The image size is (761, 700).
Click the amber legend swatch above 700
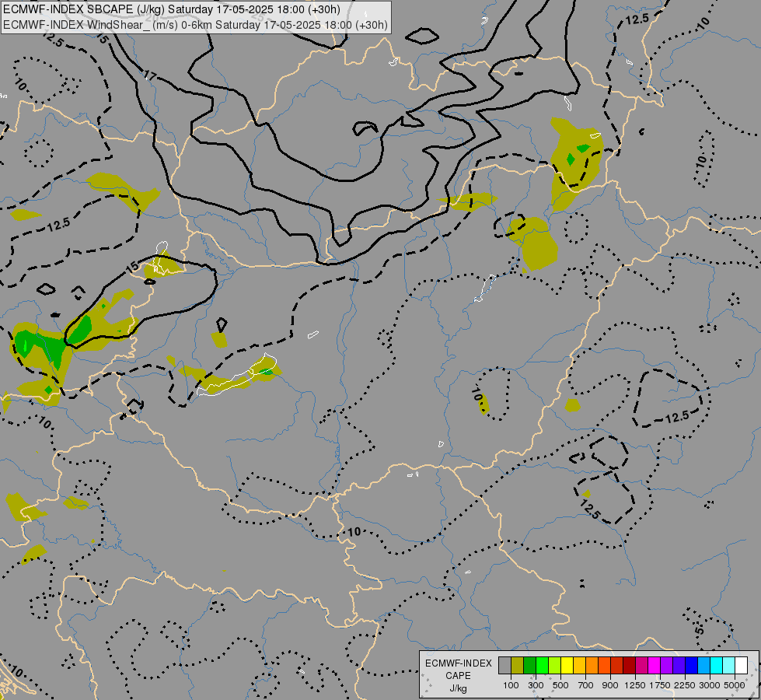pyautogui.click(x=579, y=666)
